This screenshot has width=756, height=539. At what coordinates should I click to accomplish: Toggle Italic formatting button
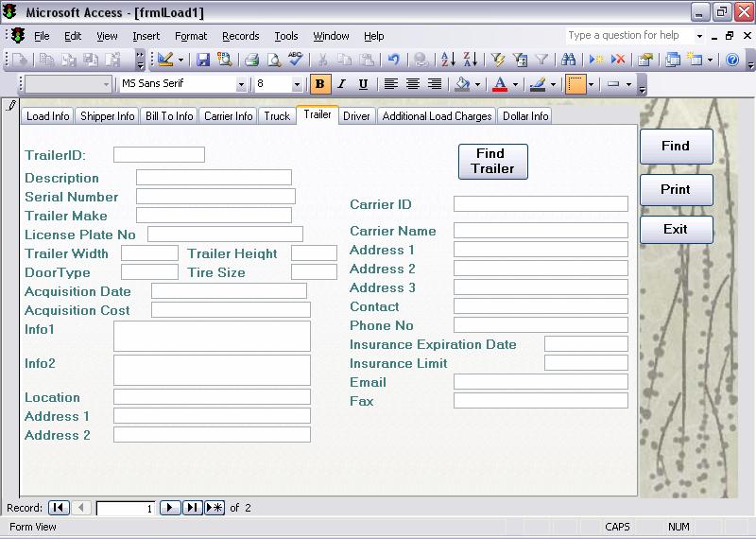pyautogui.click(x=341, y=84)
